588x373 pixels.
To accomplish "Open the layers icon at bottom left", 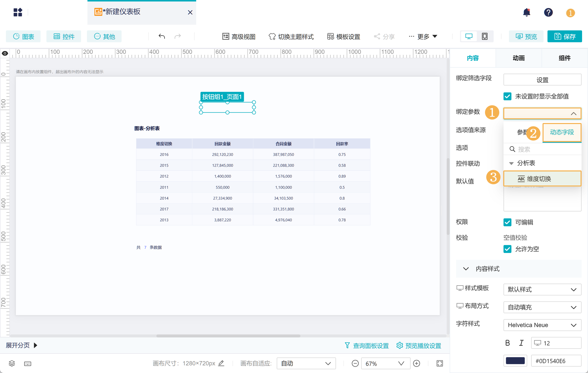I will coord(12,363).
